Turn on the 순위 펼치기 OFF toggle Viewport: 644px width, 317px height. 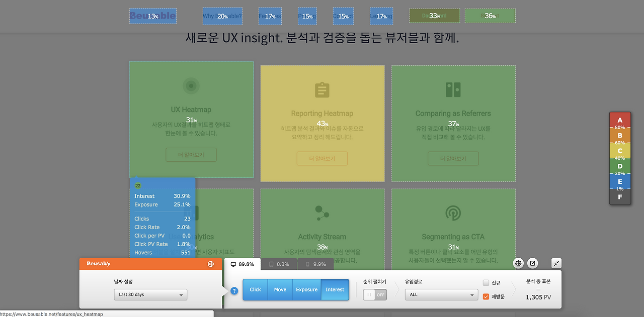point(374,294)
